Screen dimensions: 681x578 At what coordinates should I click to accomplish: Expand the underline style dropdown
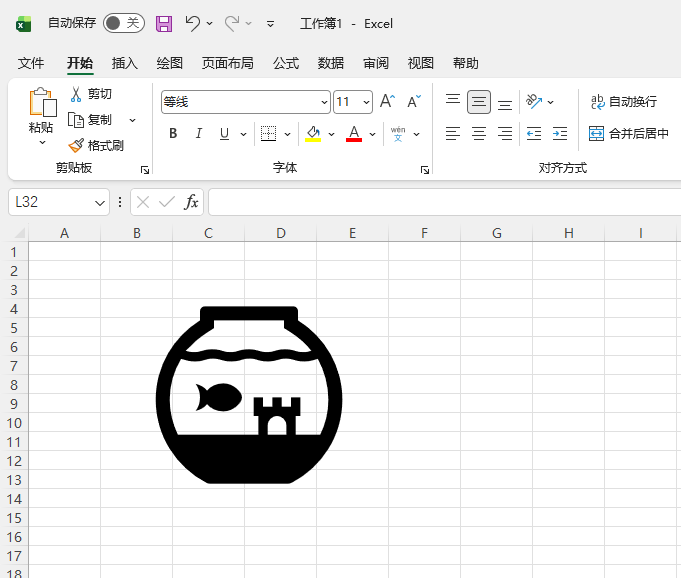point(244,134)
